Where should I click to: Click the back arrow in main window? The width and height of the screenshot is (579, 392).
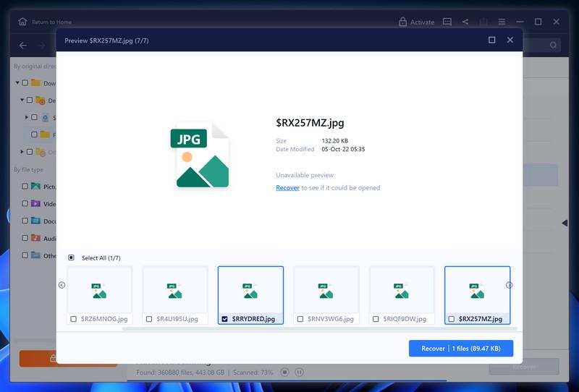pos(23,46)
